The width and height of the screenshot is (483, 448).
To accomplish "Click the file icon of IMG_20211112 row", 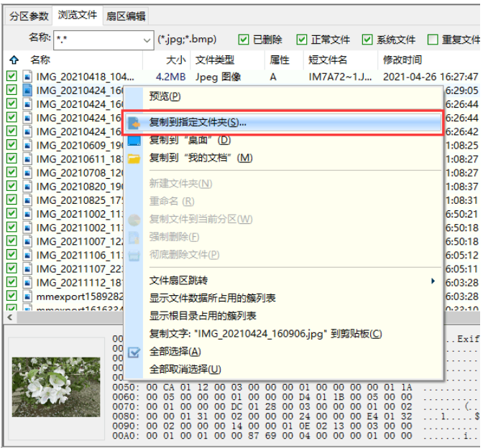I will (27, 282).
